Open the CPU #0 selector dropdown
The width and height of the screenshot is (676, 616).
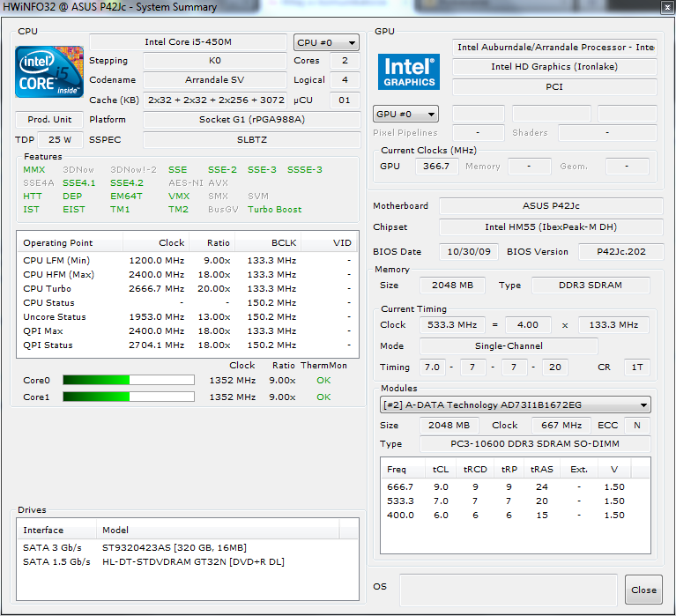[x=326, y=42]
